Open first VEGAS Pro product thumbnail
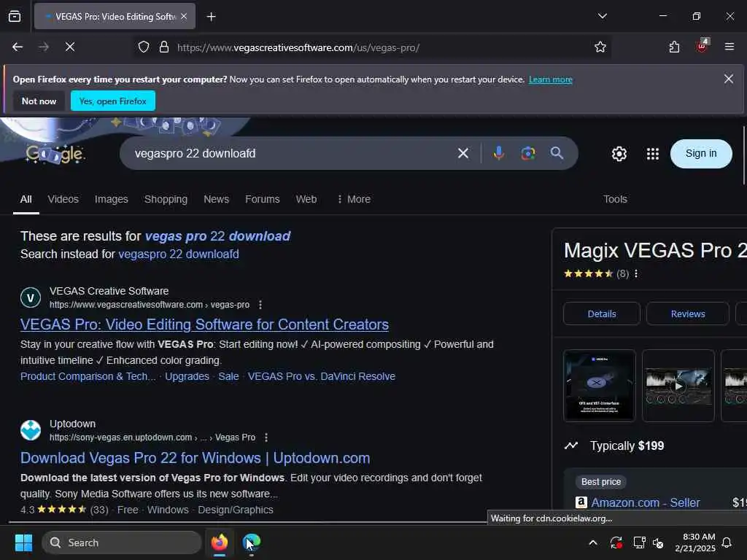Viewport: 747px width, 560px height. point(600,386)
